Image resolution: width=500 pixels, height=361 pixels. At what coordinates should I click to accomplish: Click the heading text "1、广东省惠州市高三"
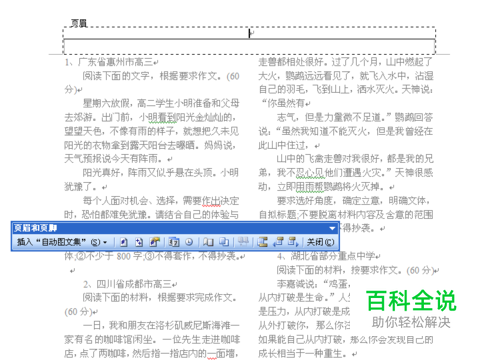109,62
